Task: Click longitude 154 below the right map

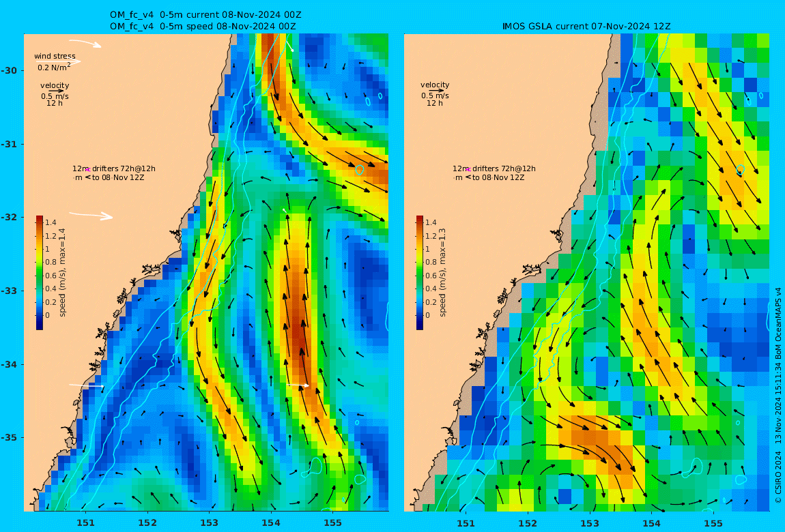Action: [x=651, y=523]
